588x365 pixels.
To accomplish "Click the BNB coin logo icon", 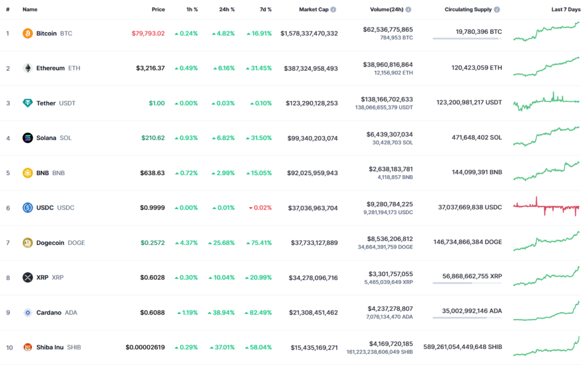I will [x=28, y=173].
